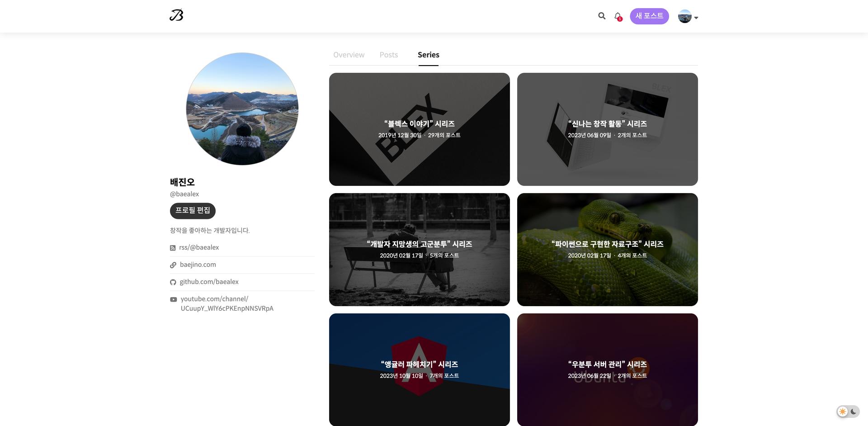Click the BLEX logo in header
This screenshot has height=426, width=868.
point(176,16)
